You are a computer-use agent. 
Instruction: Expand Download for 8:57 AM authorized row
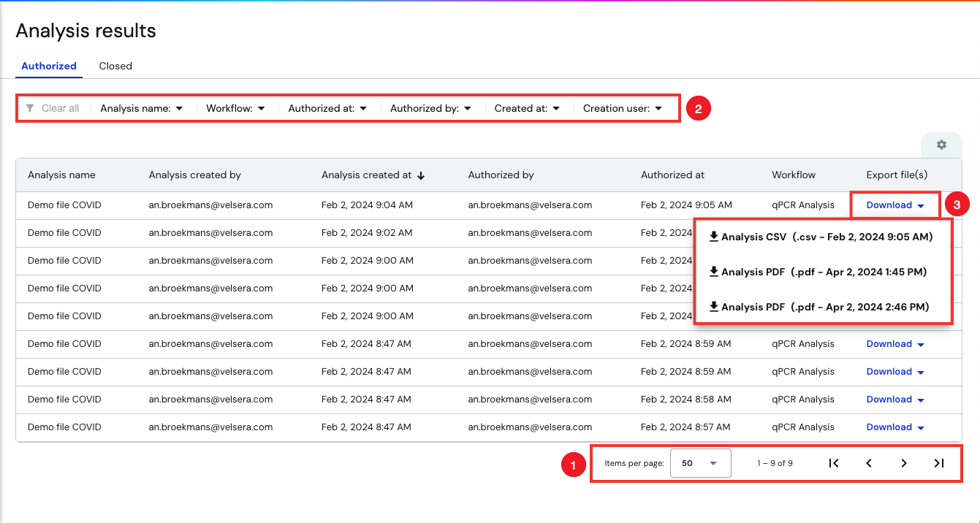(x=895, y=427)
